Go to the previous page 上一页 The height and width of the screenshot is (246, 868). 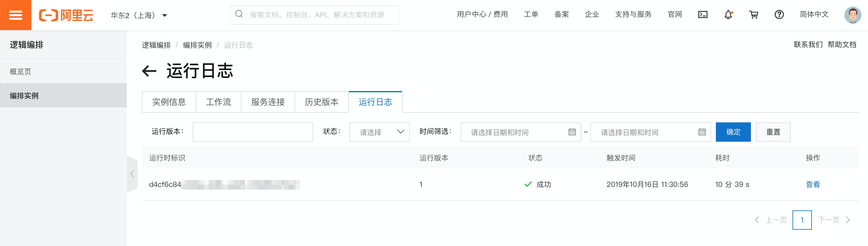pos(771,220)
